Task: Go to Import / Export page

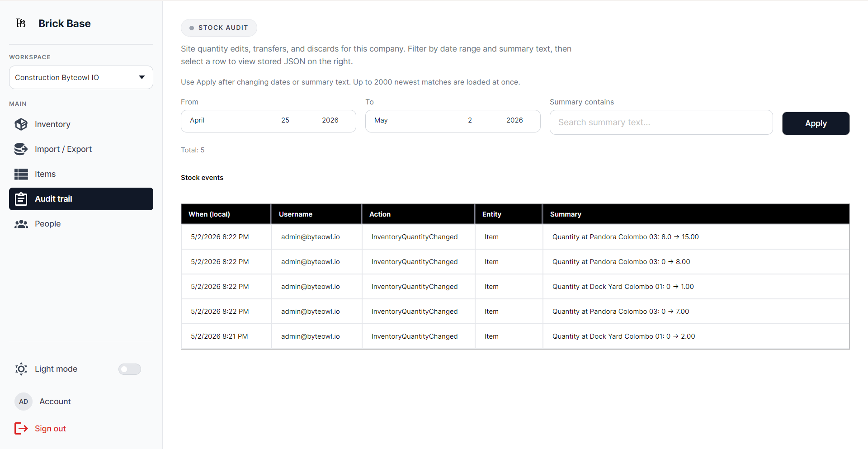Action: 63,149
